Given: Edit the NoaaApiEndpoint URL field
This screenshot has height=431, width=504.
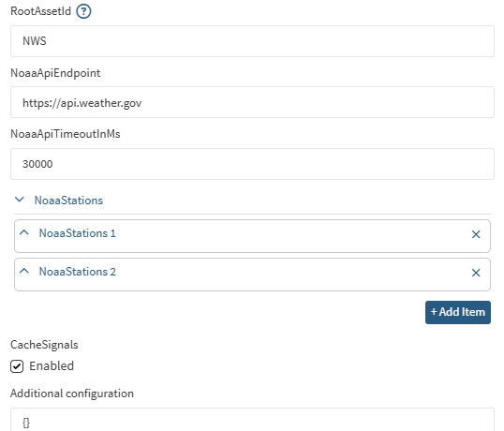Looking at the screenshot, I should click(252, 102).
